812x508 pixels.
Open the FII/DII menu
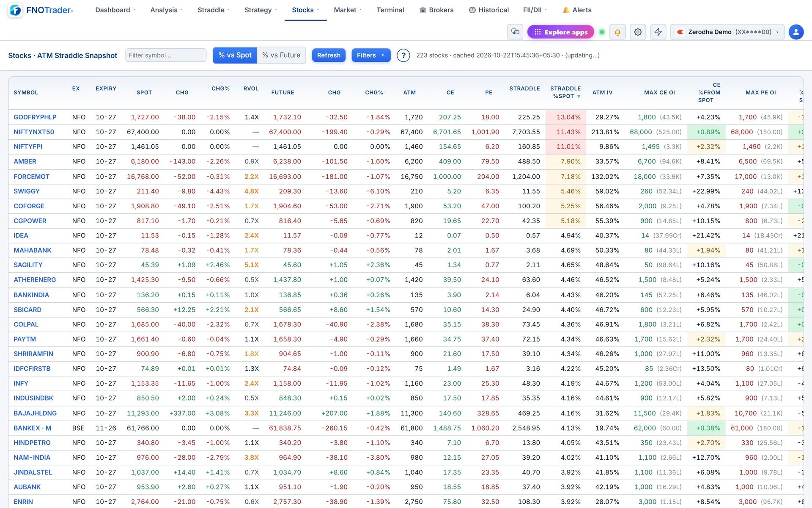[x=535, y=10]
